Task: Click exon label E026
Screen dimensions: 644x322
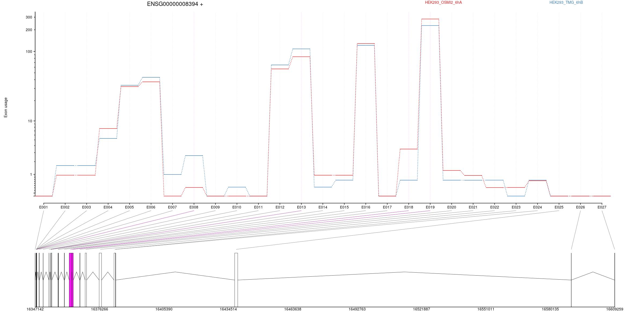Action: (580, 207)
